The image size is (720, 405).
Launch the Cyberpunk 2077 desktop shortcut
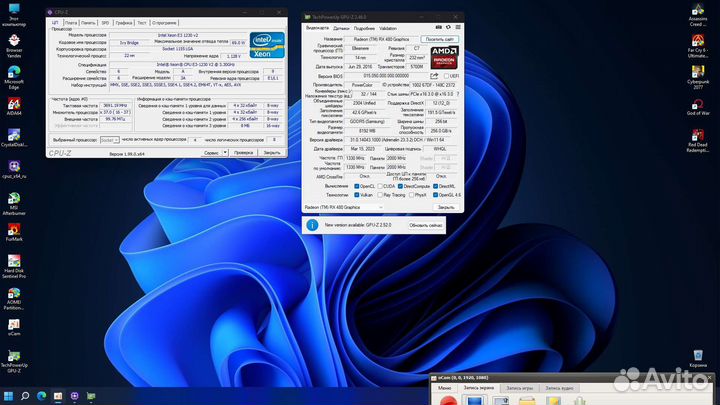click(x=698, y=77)
